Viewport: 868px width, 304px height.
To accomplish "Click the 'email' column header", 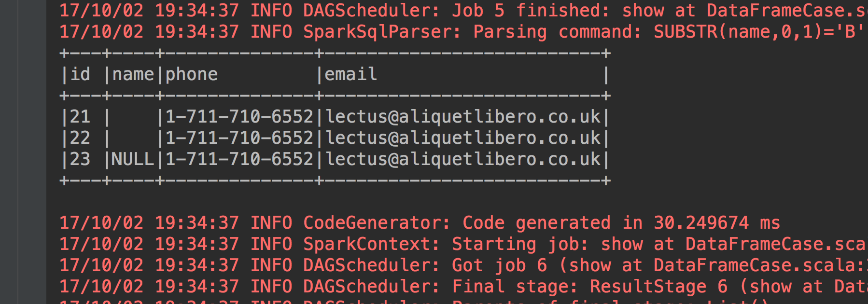I will point(351,74).
